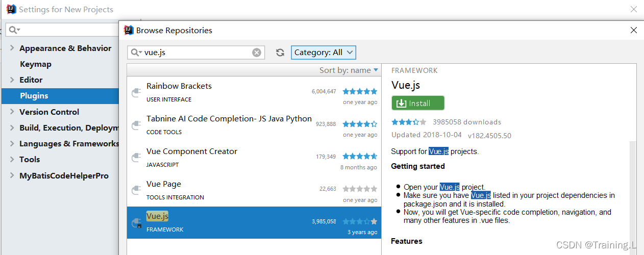Open the Sort by: name dropdown
This screenshot has height=255, width=644.
coord(349,70)
